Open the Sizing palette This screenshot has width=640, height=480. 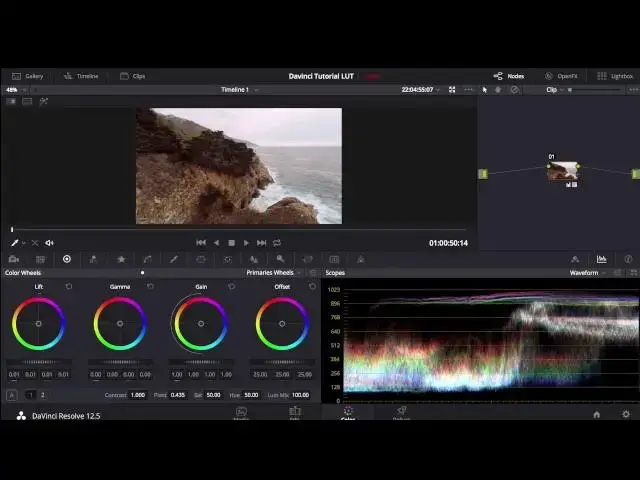coord(308,259)
